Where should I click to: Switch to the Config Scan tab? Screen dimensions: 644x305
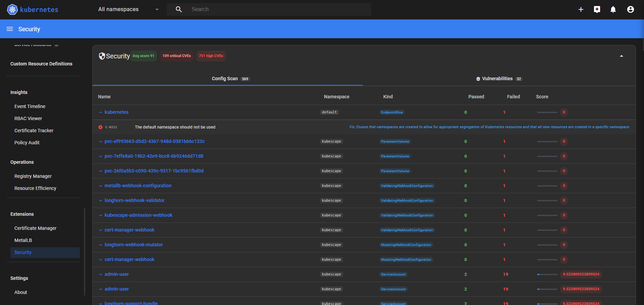228,79
